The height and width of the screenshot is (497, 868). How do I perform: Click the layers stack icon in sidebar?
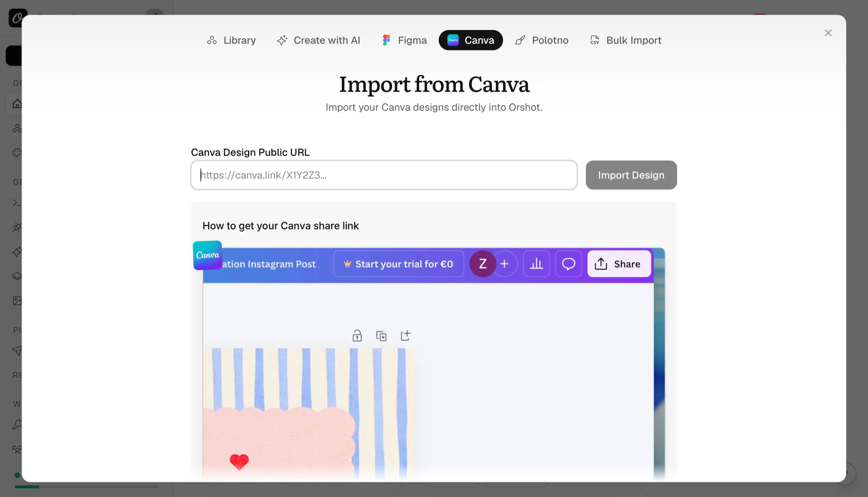click(x=17, y=276)
